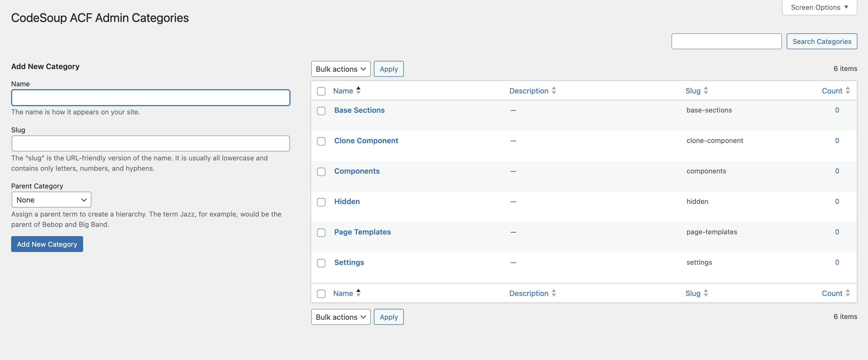
Task: Click the bottom Description sort arrows
Action: (554, 293)
